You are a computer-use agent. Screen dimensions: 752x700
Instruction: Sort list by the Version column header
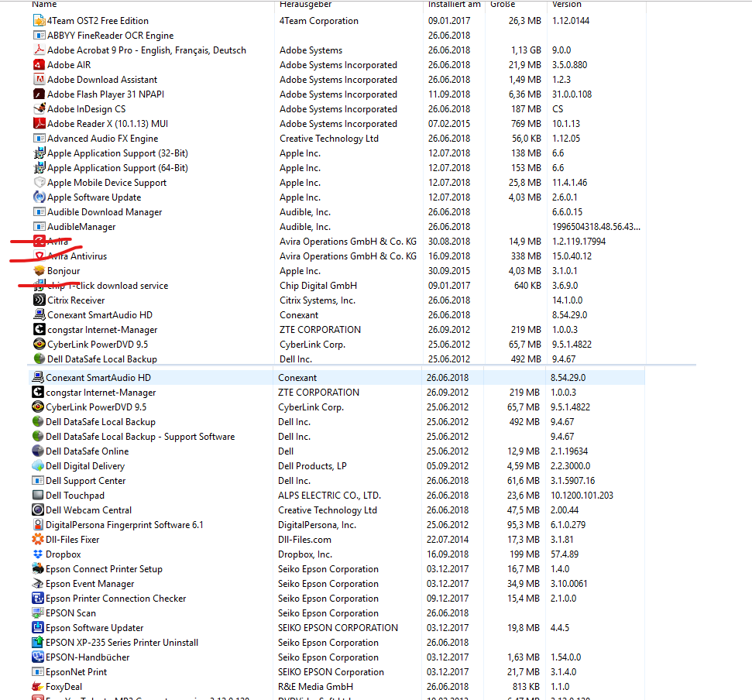point(566,5)
